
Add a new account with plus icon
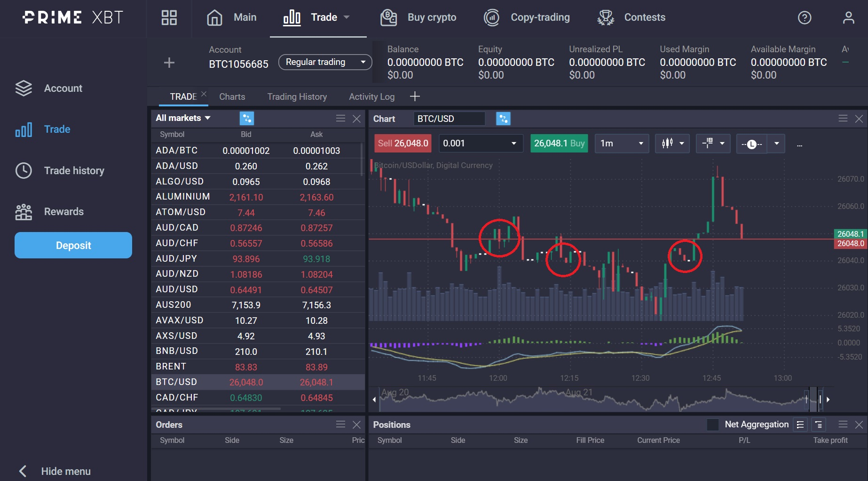(x=169, y=62)
